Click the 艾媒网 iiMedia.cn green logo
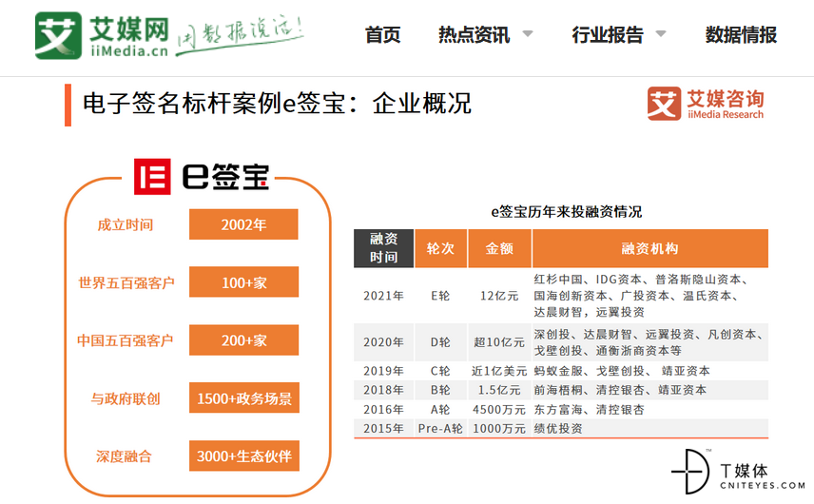The height and width of the screenshot is (504, 814). coord(102,35)
